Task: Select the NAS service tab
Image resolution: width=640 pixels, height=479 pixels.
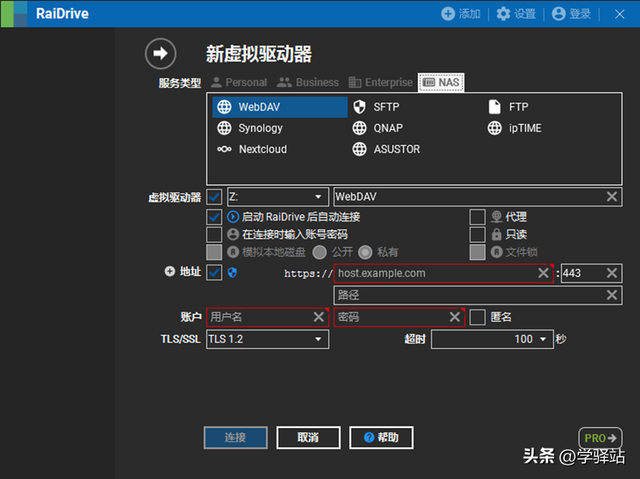Action: coord(441,82)
